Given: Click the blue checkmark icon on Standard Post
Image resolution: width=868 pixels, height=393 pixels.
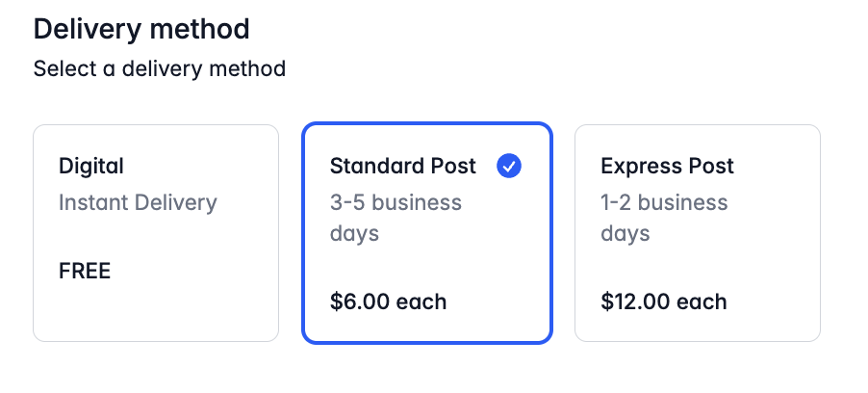Looking at the screenshot, I should 509,166.
